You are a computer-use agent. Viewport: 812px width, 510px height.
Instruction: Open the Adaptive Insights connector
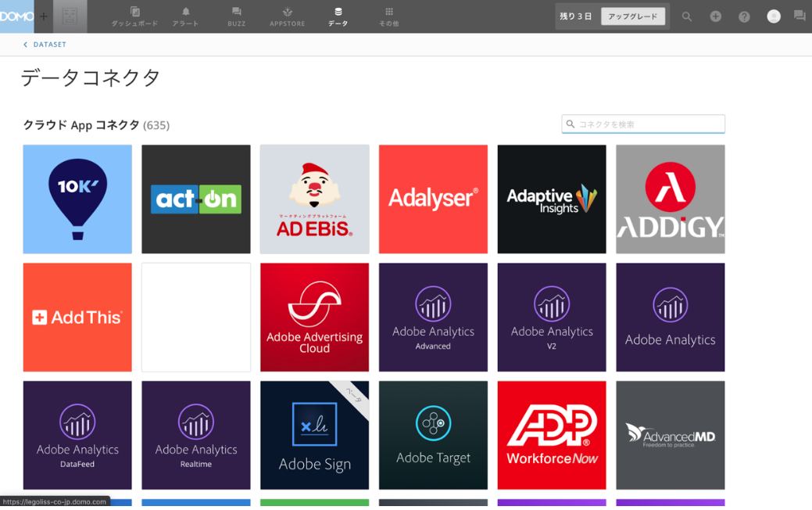point(552,199)
